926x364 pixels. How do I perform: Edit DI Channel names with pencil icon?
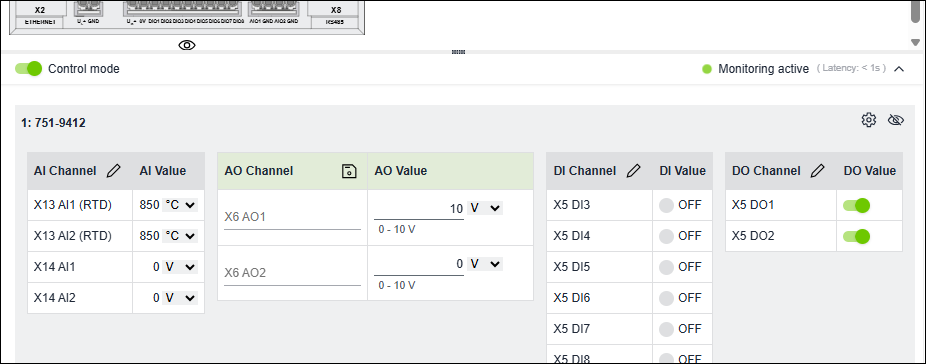[633, 171]
